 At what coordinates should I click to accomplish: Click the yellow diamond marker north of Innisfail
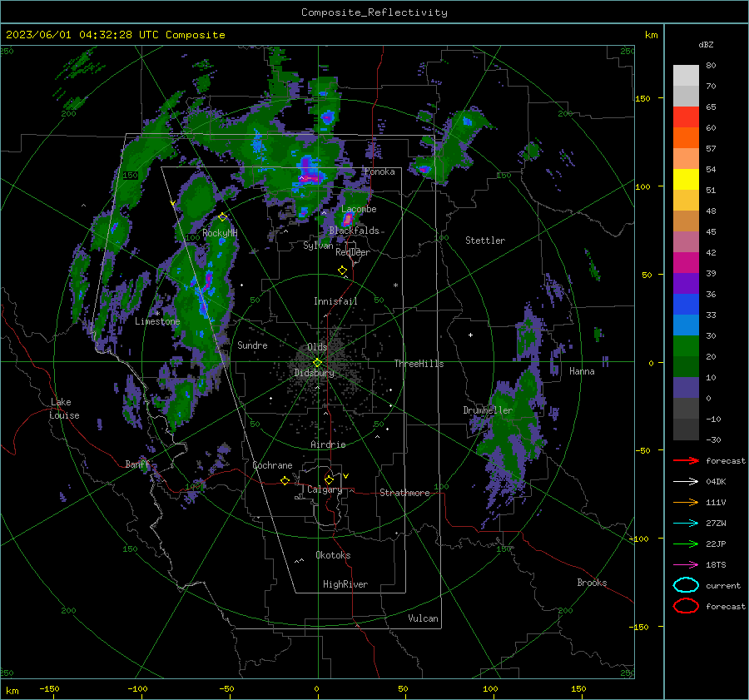[342, 271]
